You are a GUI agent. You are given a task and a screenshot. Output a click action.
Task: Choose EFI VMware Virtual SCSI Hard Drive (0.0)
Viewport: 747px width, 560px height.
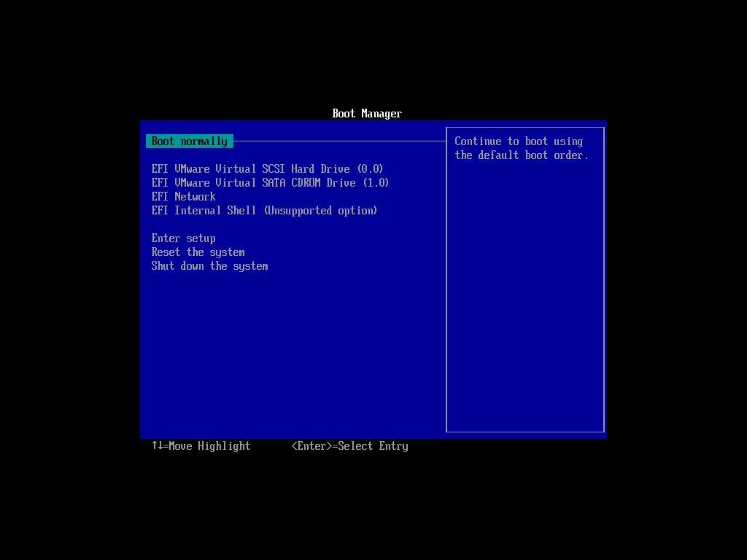(x=267, y=169)
